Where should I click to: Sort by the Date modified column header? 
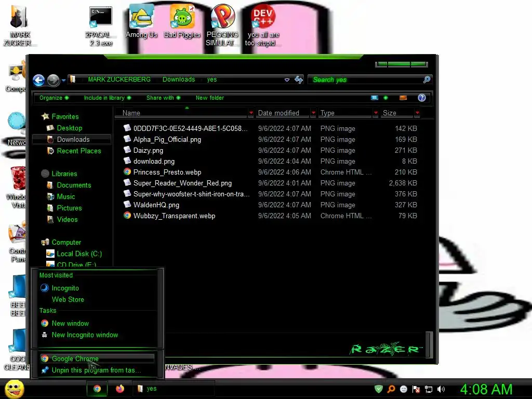click(x=283, y=113)
